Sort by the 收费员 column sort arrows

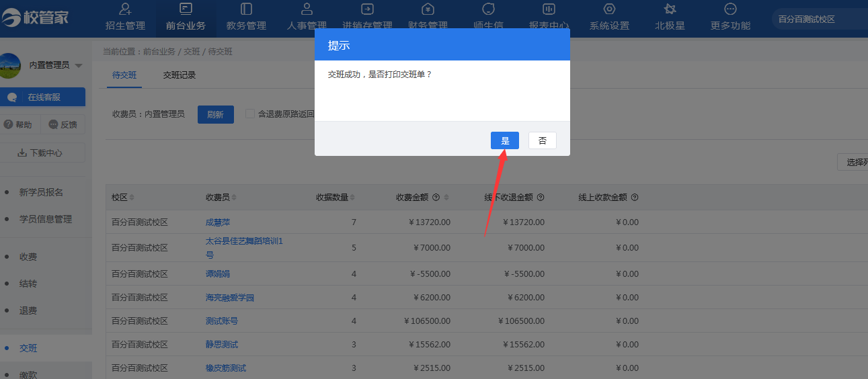tap(234, 198)
